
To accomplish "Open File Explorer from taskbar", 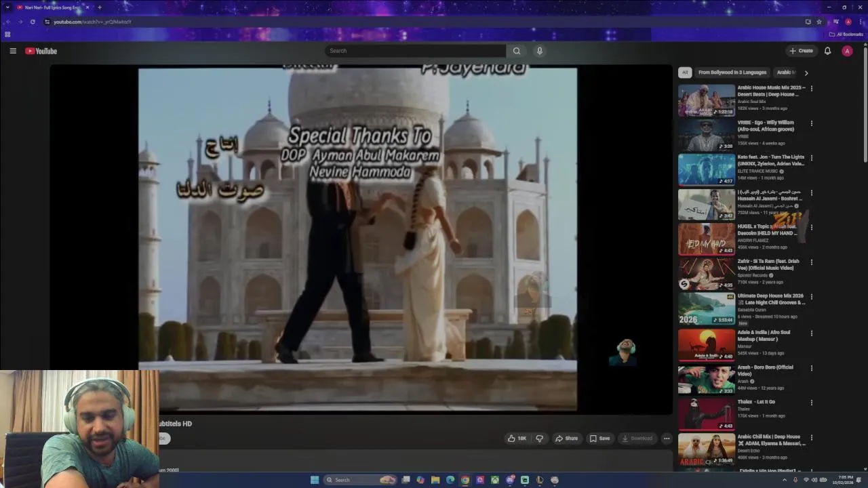I will coord(435,480).
